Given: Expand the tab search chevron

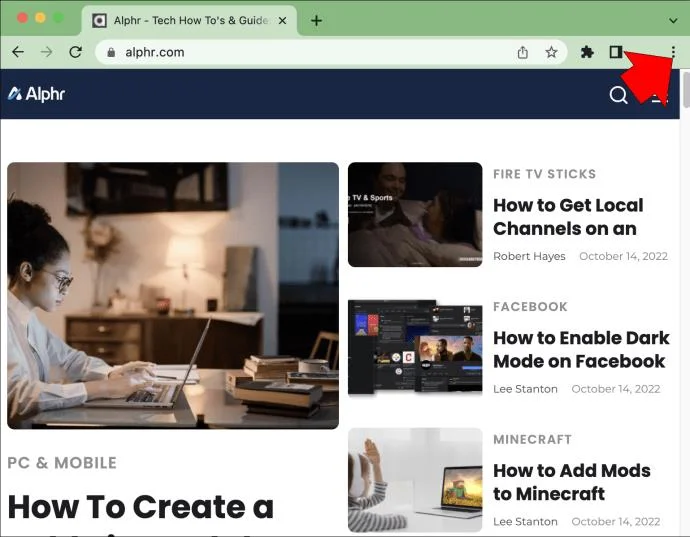Looking at the screenshot, I should 673,20.
